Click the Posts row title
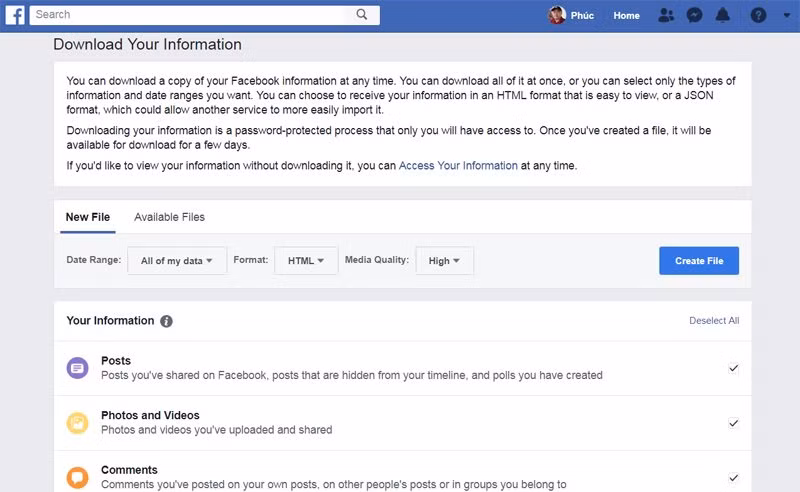Viewport: 800px width, 492px height. click(x=116, y=360)
